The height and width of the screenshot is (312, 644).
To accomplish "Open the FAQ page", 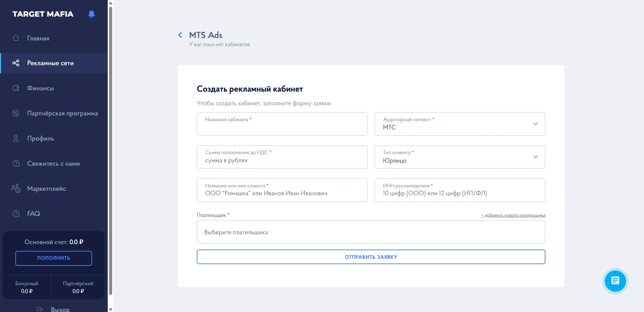I will pos(54,214).
